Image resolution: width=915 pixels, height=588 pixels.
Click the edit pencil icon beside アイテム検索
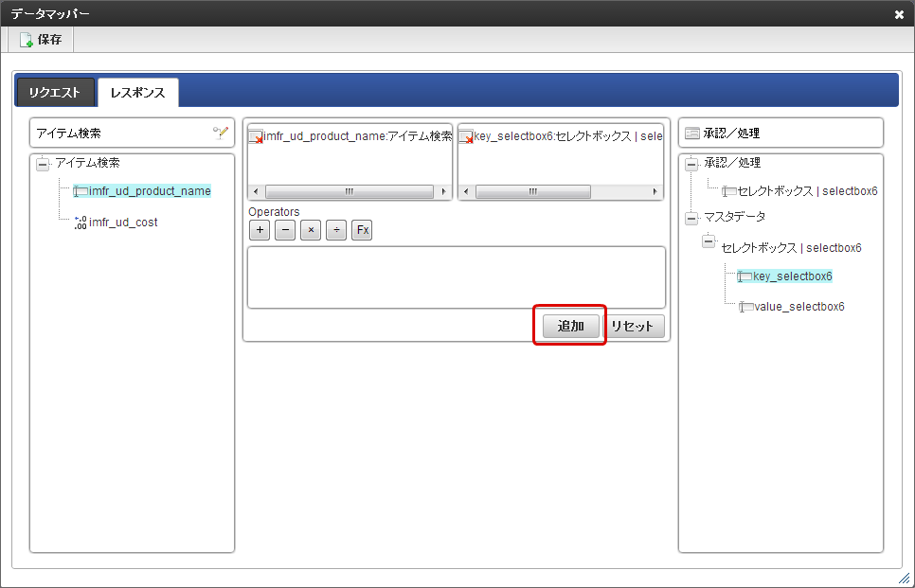(x=221, y=133)
